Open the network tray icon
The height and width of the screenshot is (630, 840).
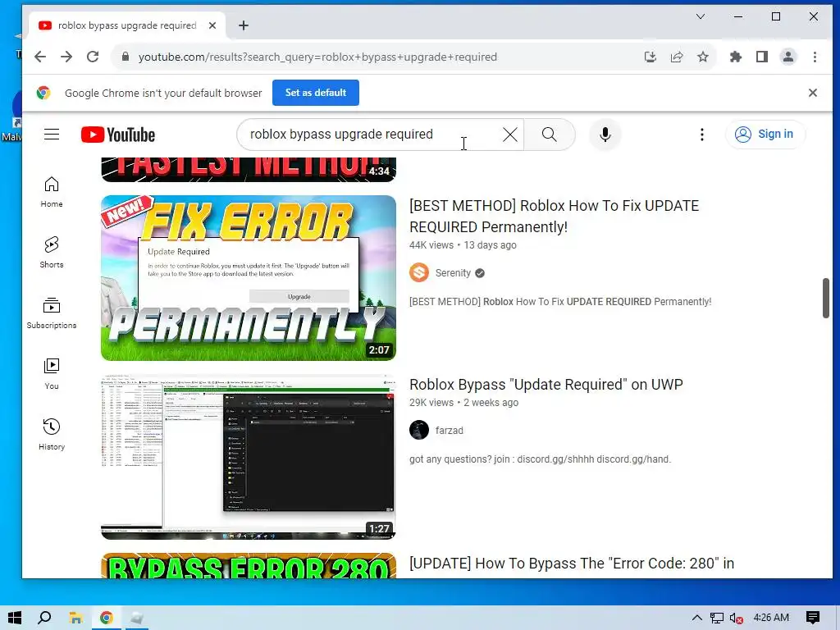point(717,618)
